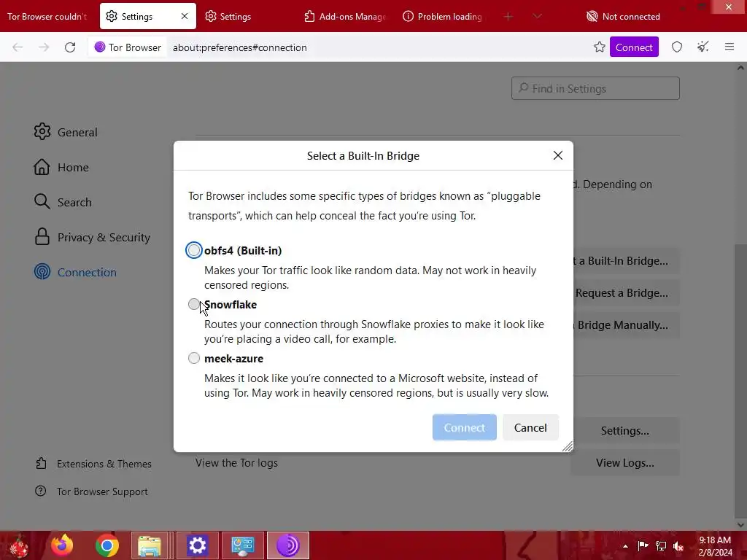Screen dimensions: 747x560
Task: Click the View Logs button
Action: click(625, 463)
